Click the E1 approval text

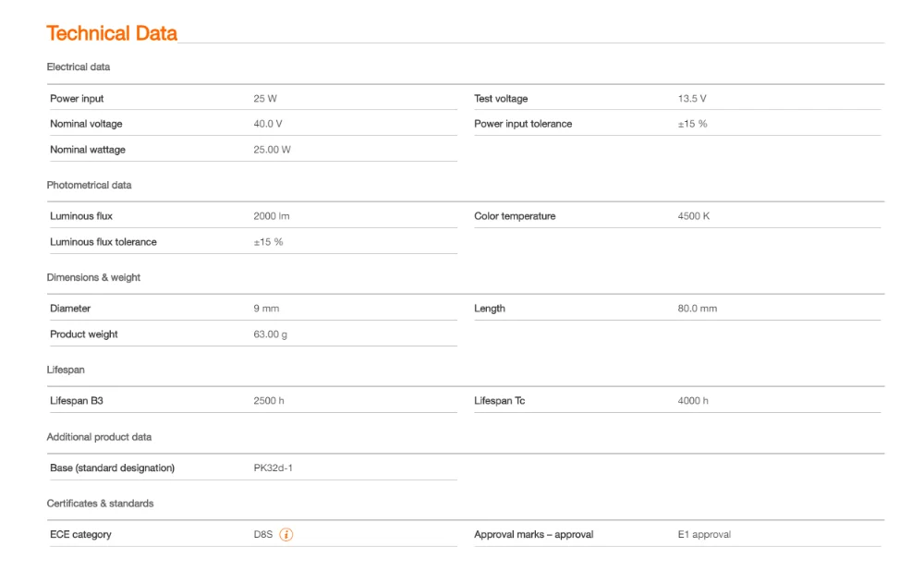point(704,534)
